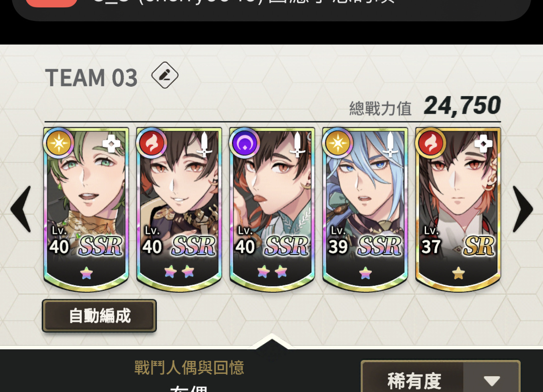Expand dropdown arrow next to 稀有度
543x392 pixels.
(x=492, y=380)
